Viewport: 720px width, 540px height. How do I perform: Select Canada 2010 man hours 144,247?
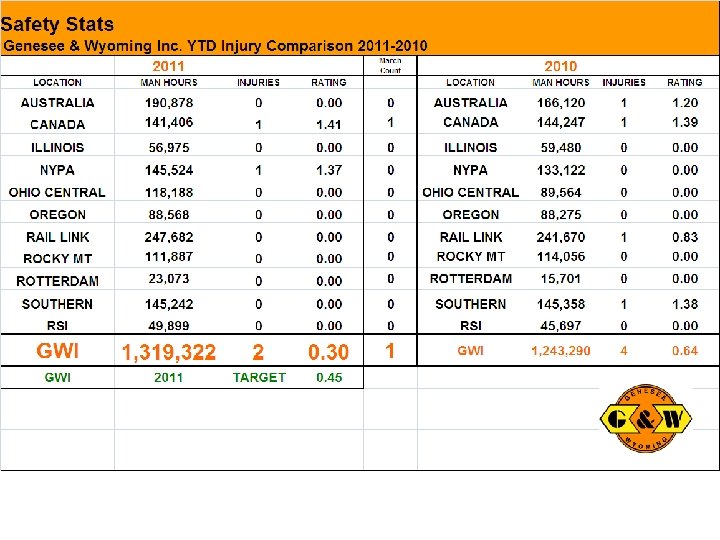[x=561, y=123]
